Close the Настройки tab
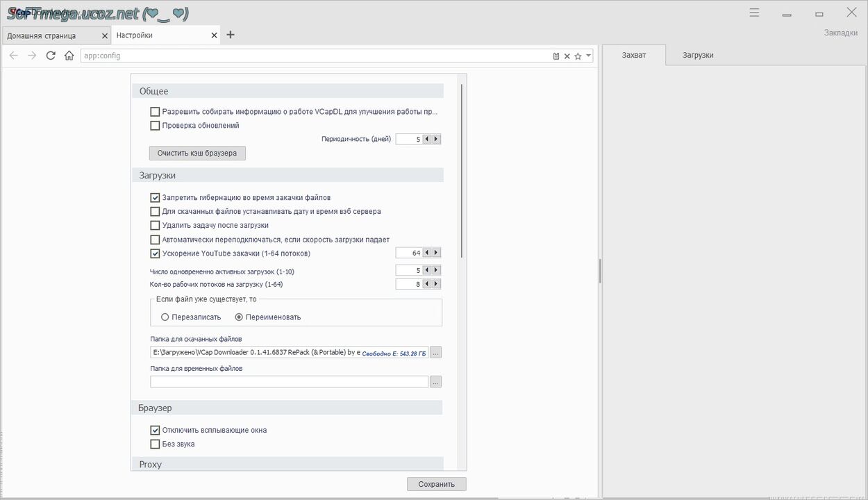868x500 pixels. click(x=215, y=35)
